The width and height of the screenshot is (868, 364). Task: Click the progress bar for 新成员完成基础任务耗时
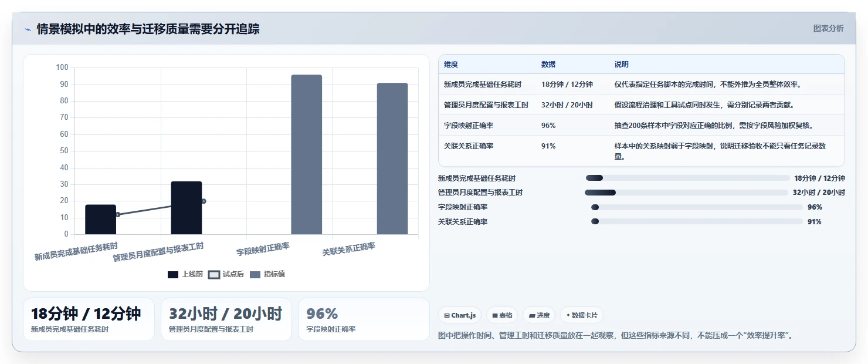tap(687, 178)
